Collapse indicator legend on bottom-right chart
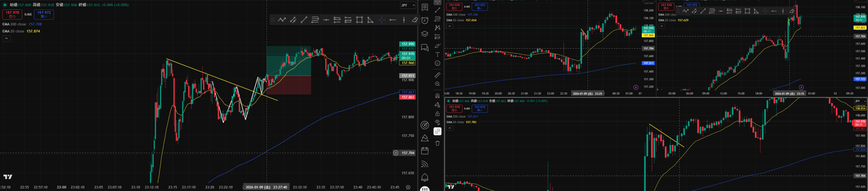The width and height of the screenshot is (868, 191). [x=450, y=128]
